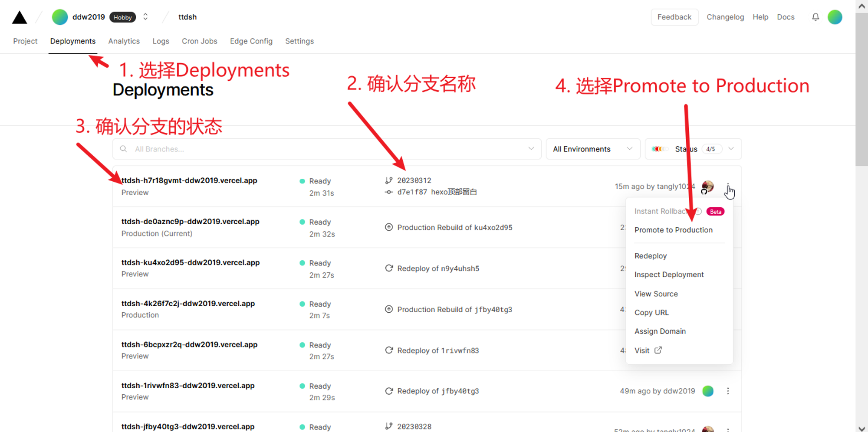Open the All Environments dropdown
The width and height of the screenshot is (868, 432).
593,149
